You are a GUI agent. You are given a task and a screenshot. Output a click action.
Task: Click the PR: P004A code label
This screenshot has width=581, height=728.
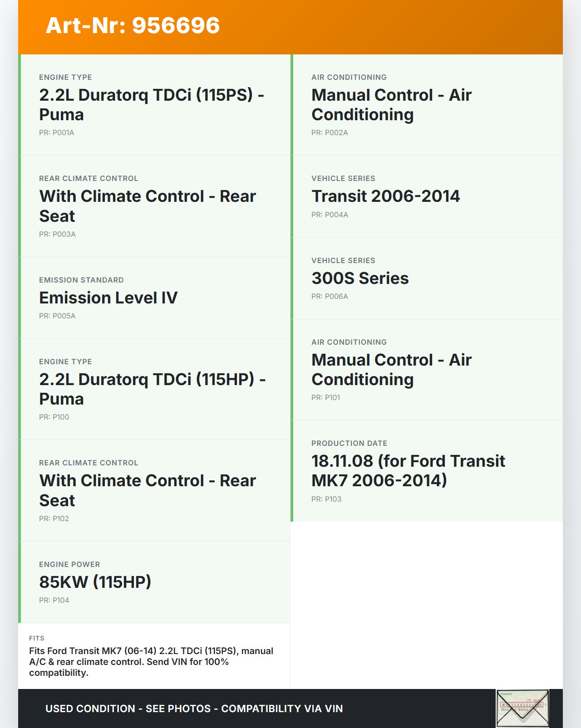coord(330,215)
